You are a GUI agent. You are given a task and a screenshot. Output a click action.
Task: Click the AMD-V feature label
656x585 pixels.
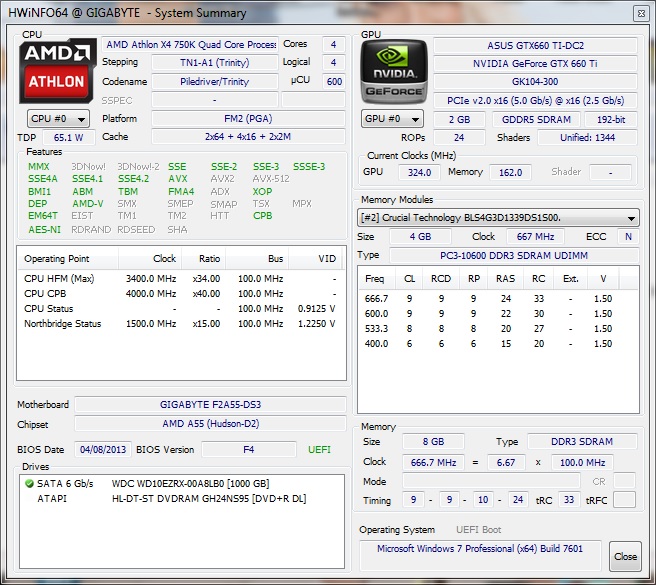87,204
